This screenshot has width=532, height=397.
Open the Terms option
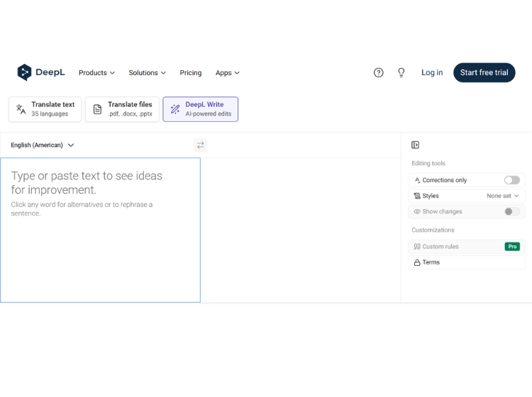pos(467,262)
